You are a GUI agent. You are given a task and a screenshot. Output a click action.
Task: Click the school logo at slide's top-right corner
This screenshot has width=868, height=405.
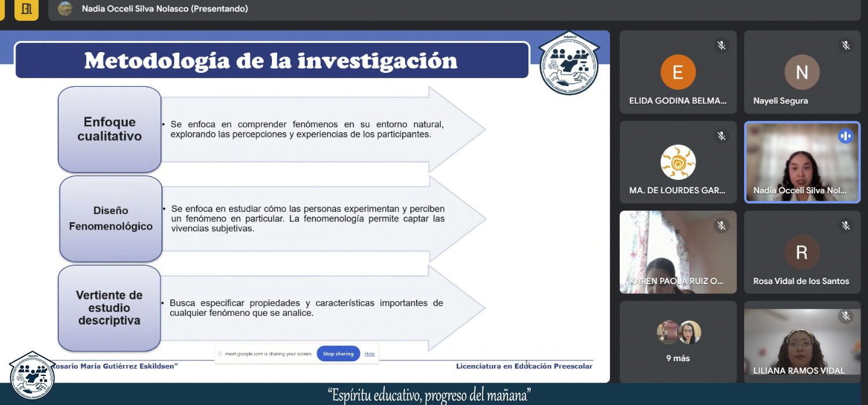(569, 63)
